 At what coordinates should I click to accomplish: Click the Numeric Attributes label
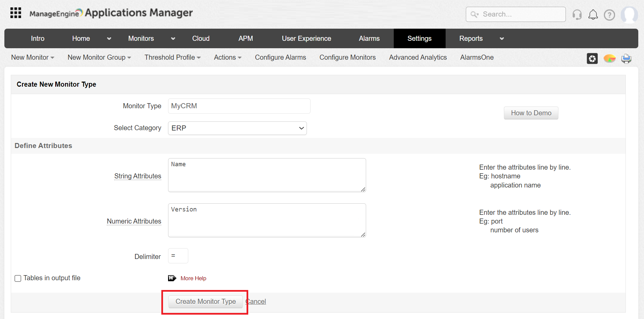point(134,221)
